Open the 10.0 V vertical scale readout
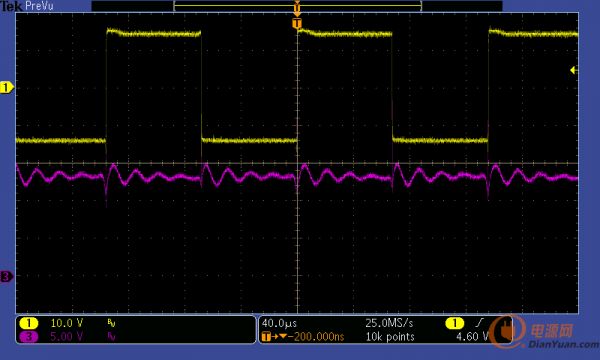This screenshot has height=360, width=600. [67, 323]
